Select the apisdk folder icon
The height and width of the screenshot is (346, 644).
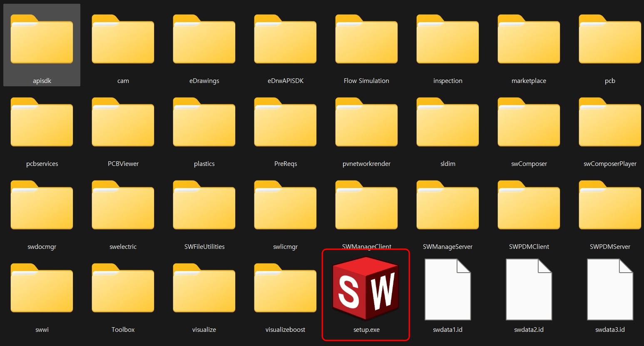42,39
